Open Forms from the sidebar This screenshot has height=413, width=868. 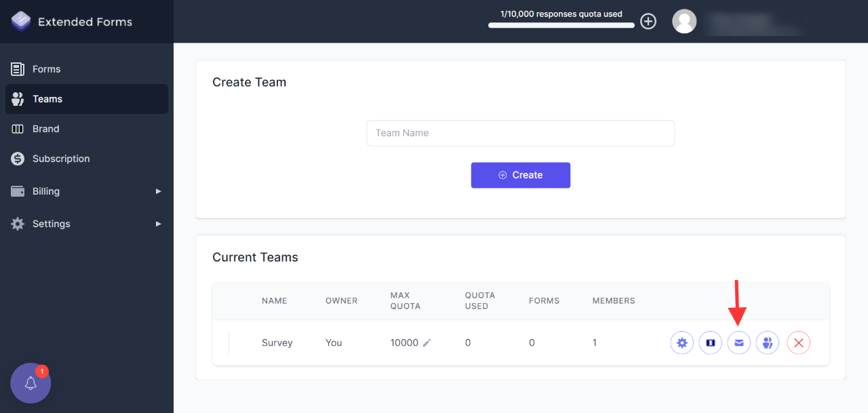click(x=87, y=69)
